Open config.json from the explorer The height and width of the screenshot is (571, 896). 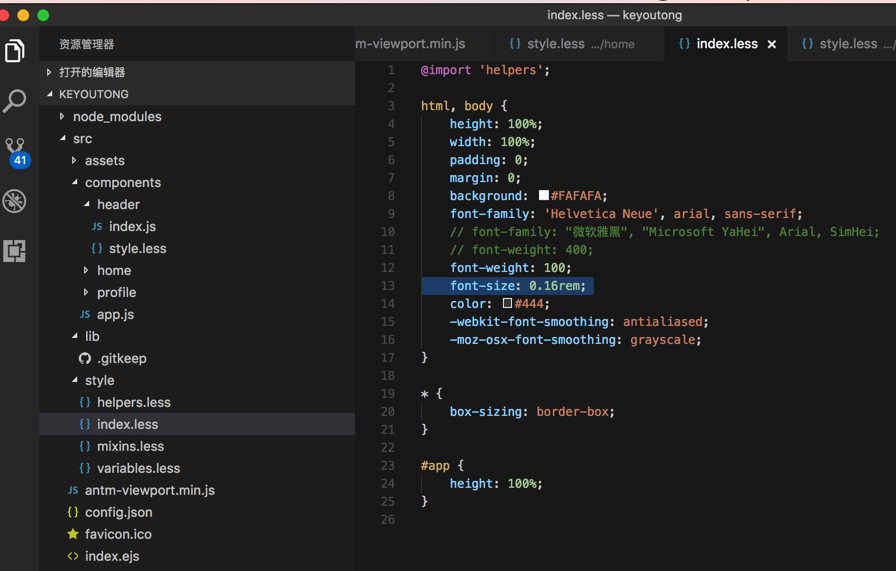click(x=118, y=512)
